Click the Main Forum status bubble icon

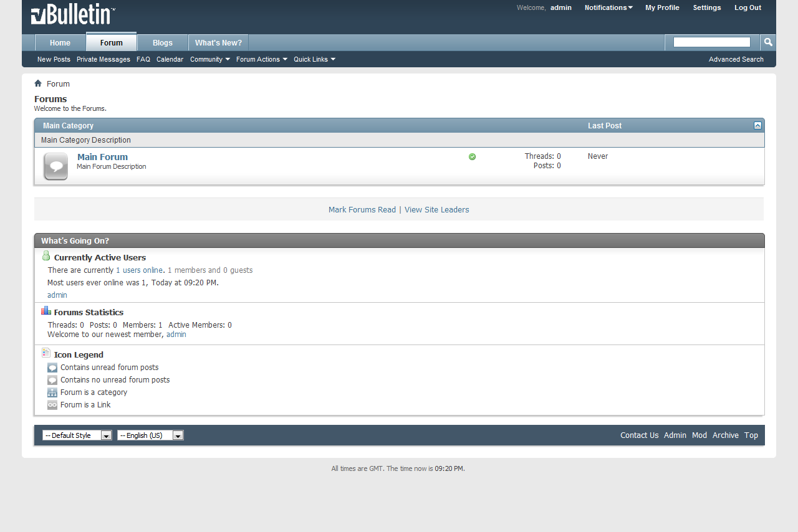[55, 166]
